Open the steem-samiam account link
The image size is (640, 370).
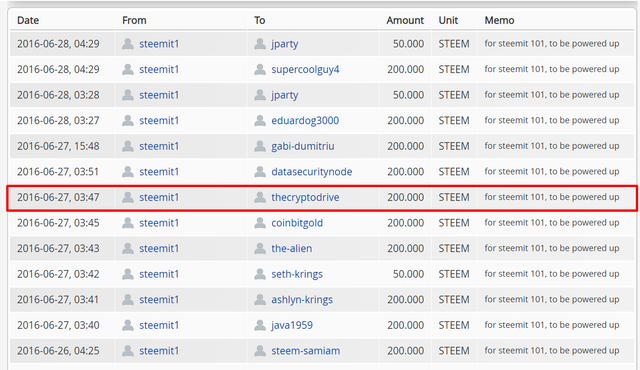tap(305, 351)
